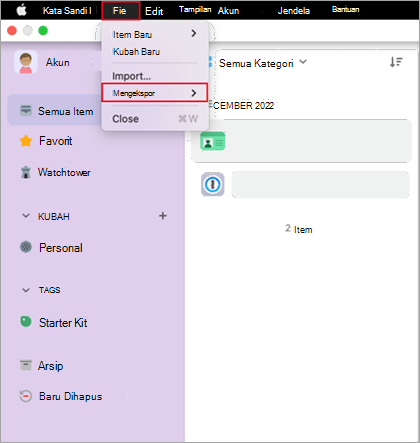
Task: Open the Semua Kategori dropdown
Action: coord(263,63)
